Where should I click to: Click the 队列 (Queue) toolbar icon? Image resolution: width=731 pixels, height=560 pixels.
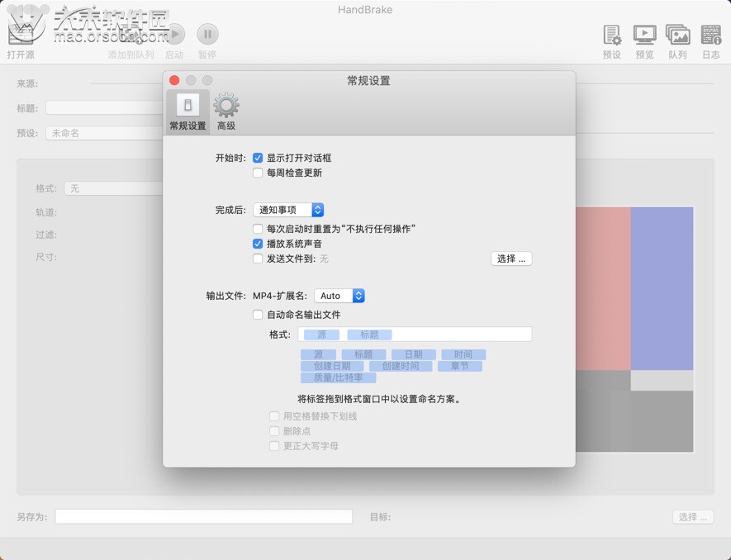pos(677,34)
